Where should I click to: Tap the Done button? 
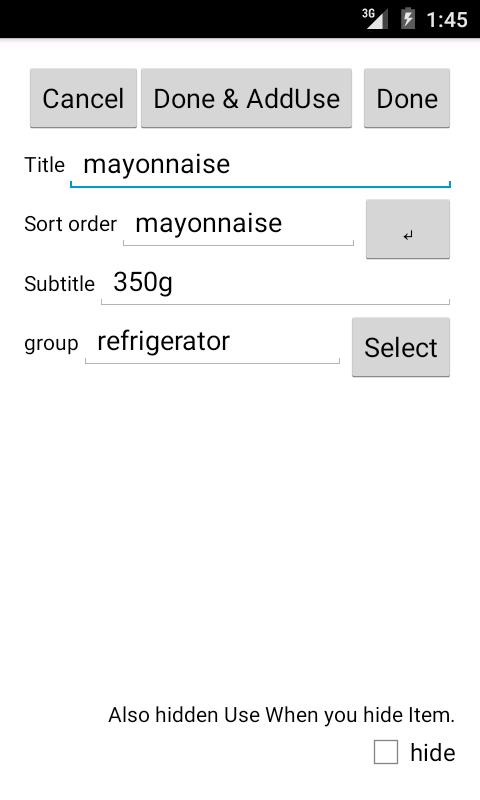coord(407,98)
